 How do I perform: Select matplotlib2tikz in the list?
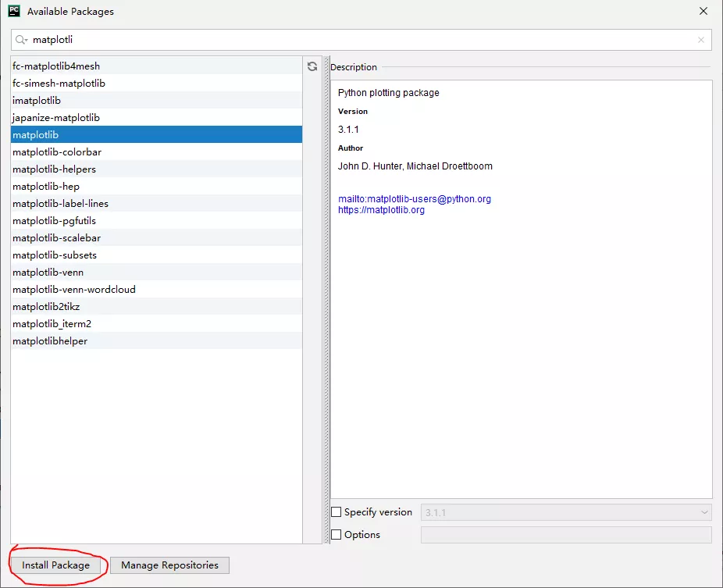(156, 306)
